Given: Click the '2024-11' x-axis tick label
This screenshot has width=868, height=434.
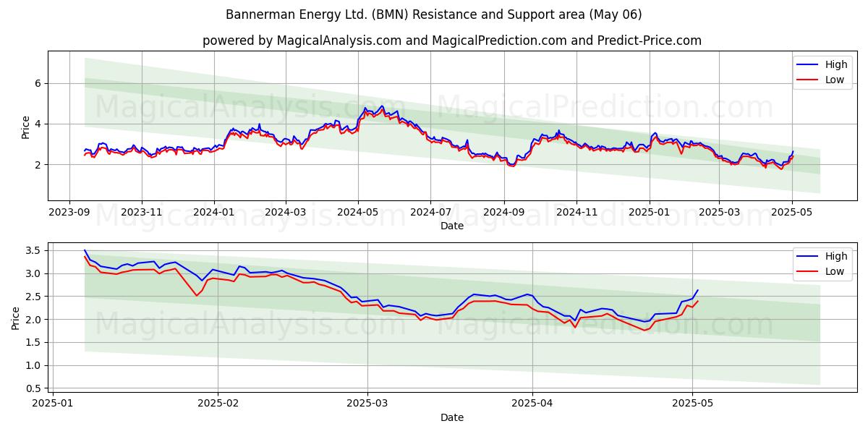Looking at the screenshot, I should tap(576, 213).
